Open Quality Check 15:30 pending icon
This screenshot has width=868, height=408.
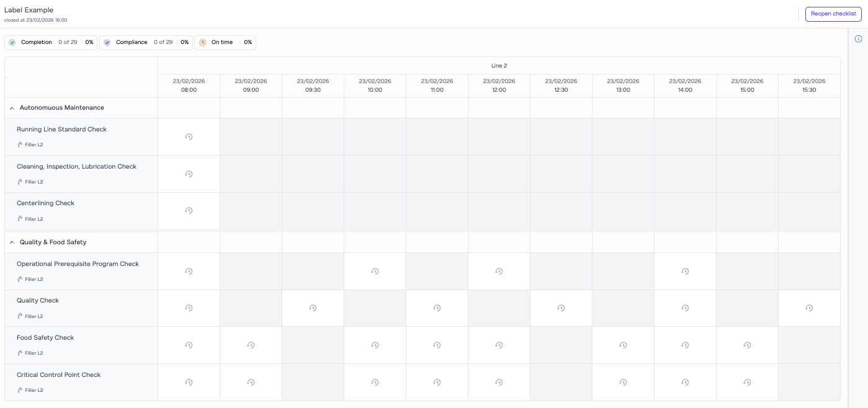pyautogui.click(x=809, y=308)
